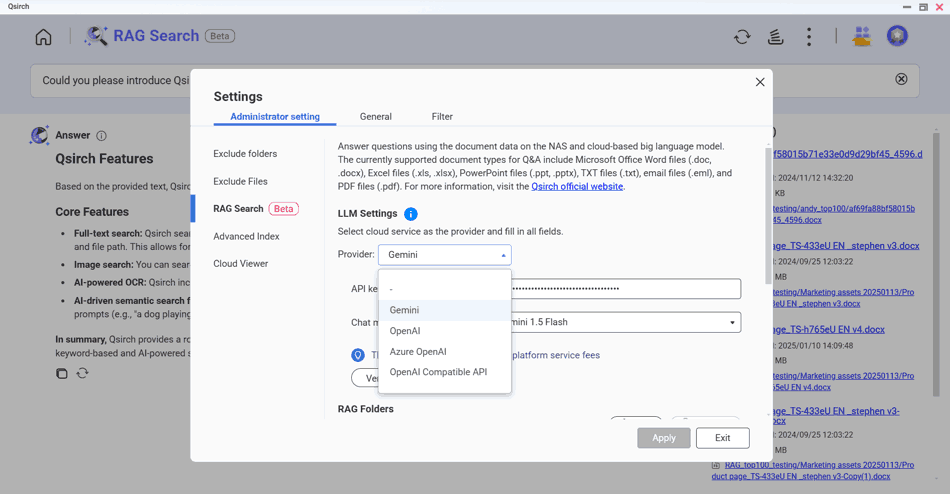Screen dimensions: 950x494
Task: Click the Core Features heading
Action: pyautogui.click(x=92, y=212)
